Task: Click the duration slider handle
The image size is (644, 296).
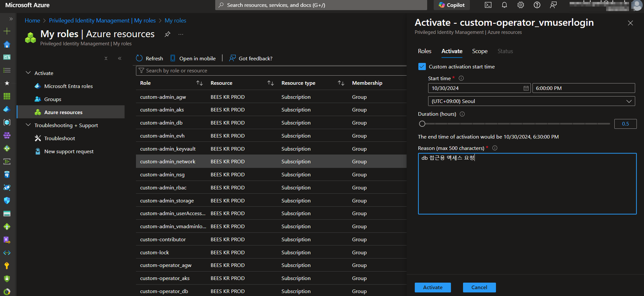Action: pyautogui.click(x=422, y=124)
